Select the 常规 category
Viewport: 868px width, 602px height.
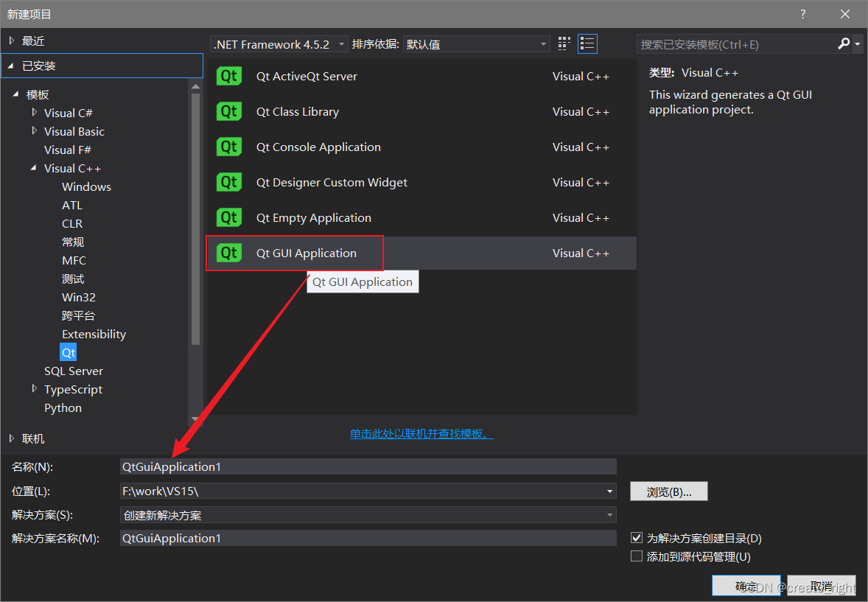[73, 242]
